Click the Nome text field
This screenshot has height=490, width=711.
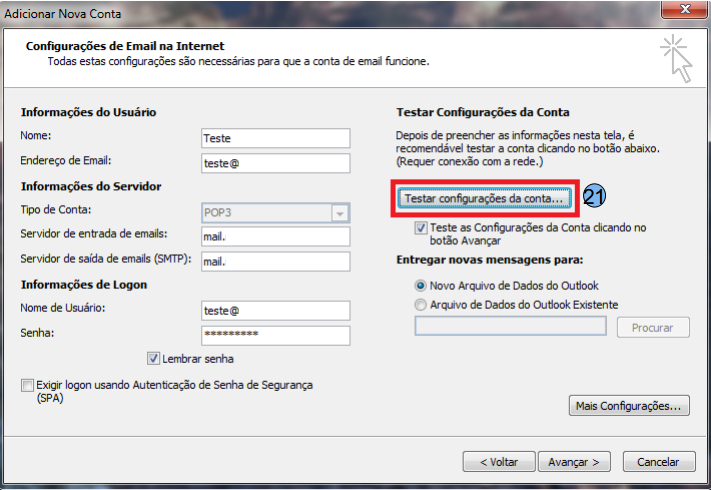[274, 138]
